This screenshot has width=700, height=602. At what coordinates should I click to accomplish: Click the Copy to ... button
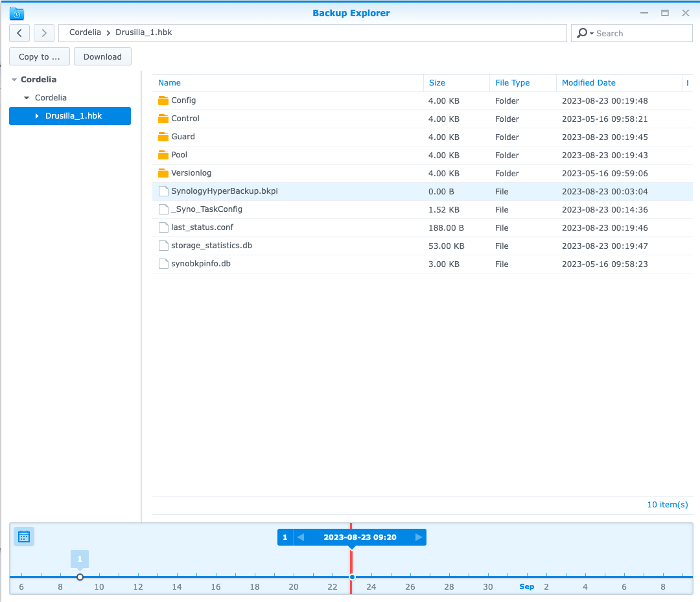(39, 56)
